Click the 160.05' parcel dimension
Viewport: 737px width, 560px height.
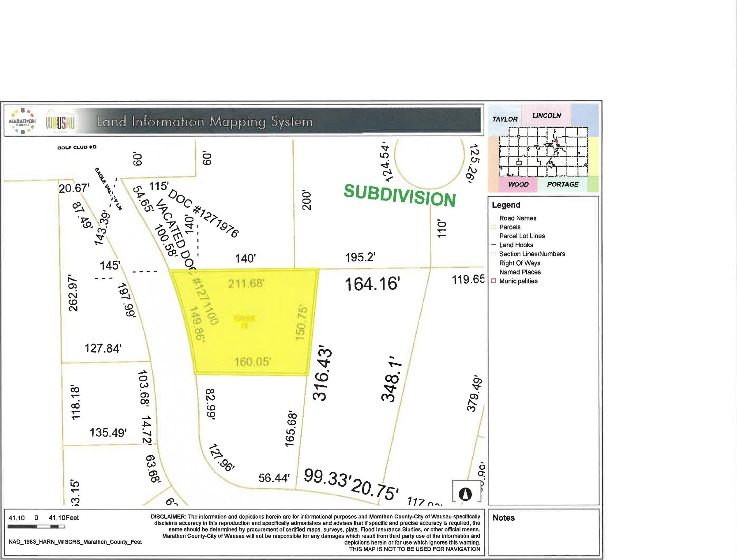coord(252,361)
